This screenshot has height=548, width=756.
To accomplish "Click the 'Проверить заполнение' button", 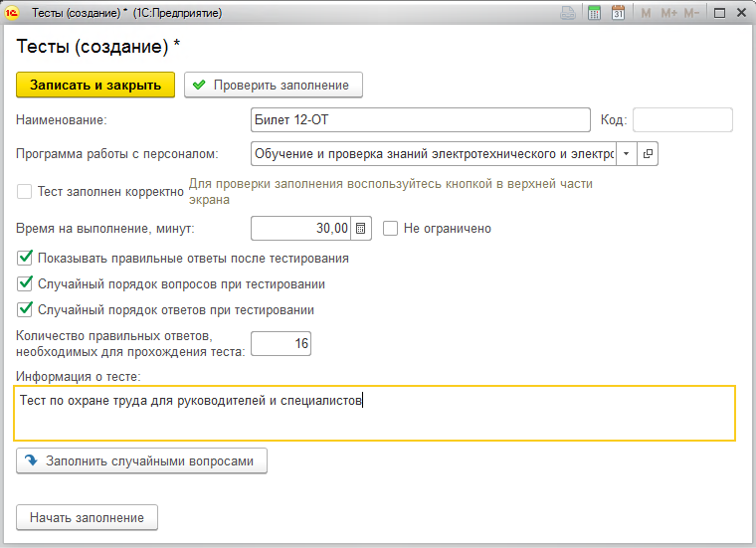I will tap(273, 86).
